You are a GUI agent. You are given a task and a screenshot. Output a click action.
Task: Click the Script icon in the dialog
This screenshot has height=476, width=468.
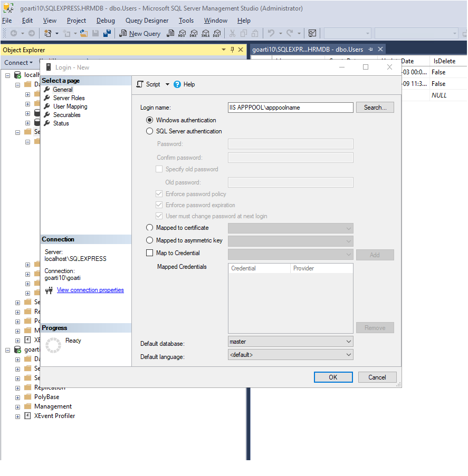pos(140,84)
